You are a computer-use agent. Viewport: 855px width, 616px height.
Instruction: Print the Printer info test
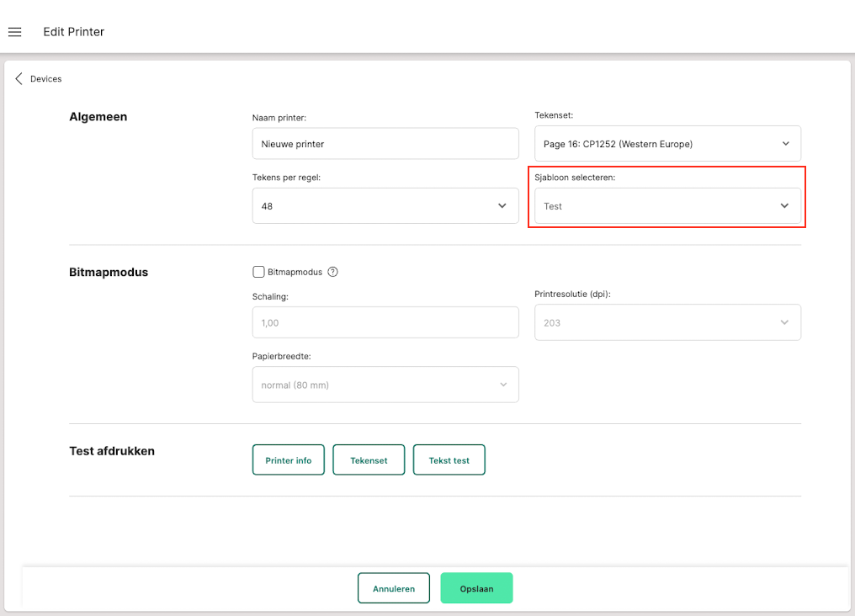coord(289,460)
